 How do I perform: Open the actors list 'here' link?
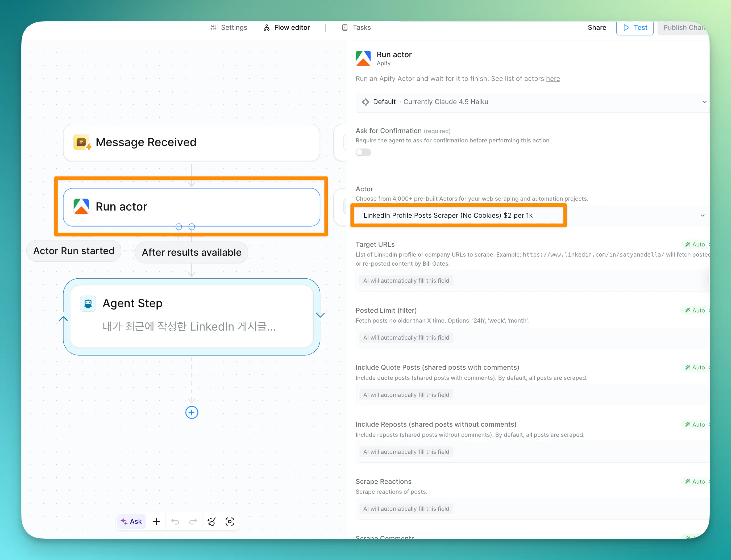[x=553, y=79]
